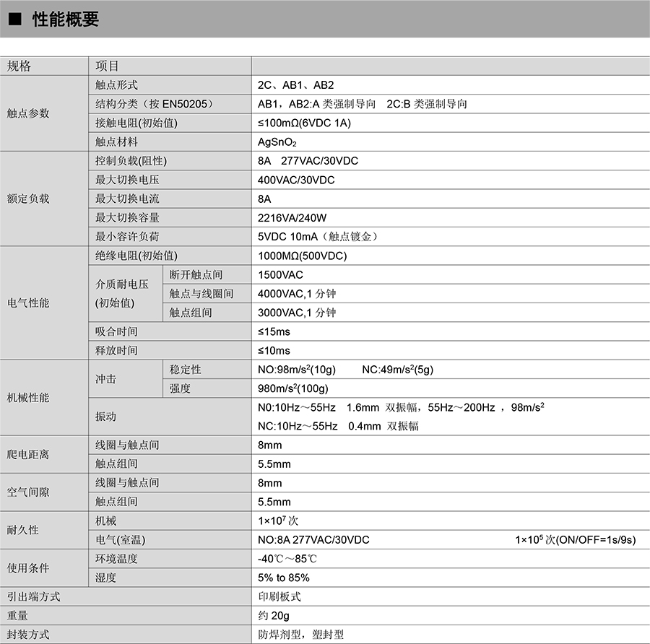Click the 电气性能 category cell
Screen dimensions: 650x644
point(28,303)
